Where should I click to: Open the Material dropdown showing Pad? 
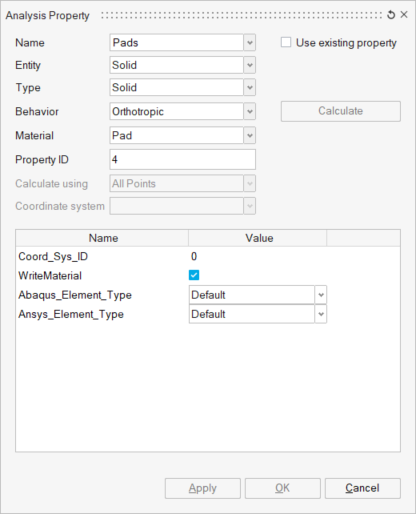[x=249, y=135]
